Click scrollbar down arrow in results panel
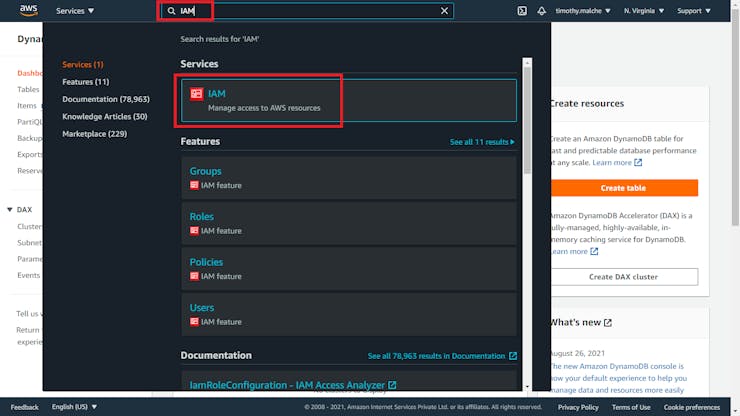This screenshot has width=740, height=416. pos(527,387)
